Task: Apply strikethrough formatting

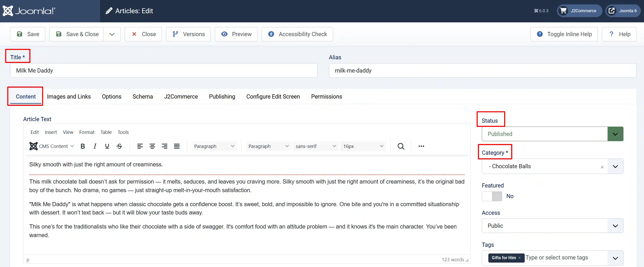Action: pyautogui.click(x=119, y=146)
